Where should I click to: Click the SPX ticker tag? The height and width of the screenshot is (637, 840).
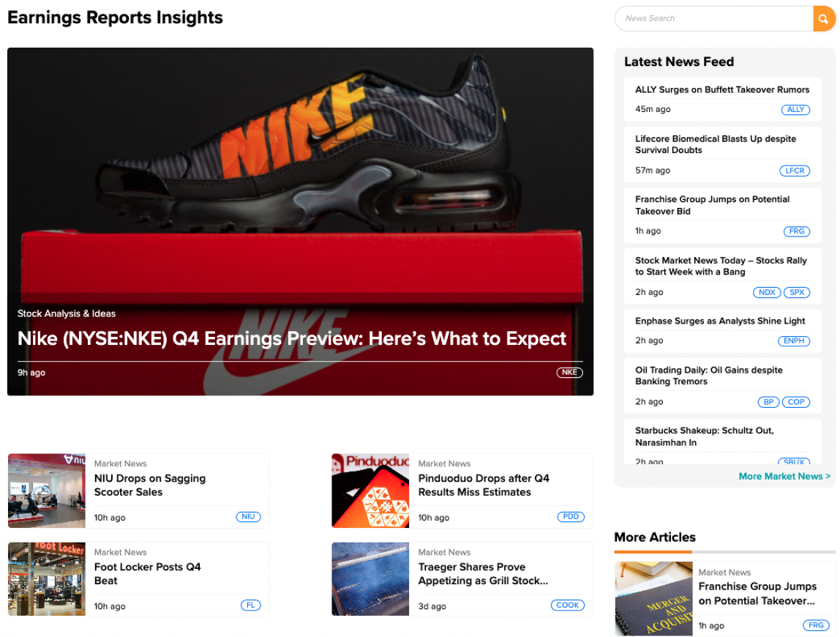click(x=797, y=292)
